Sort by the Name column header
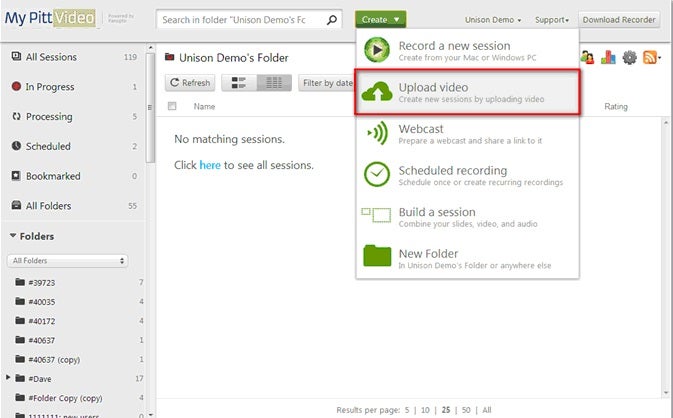 coord(204,106)
